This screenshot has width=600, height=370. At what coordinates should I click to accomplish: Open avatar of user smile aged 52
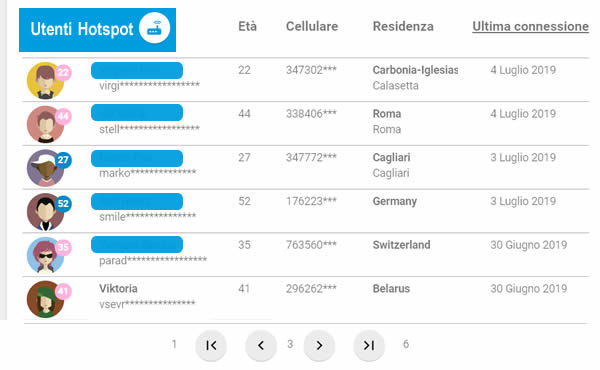click(46, 212)
